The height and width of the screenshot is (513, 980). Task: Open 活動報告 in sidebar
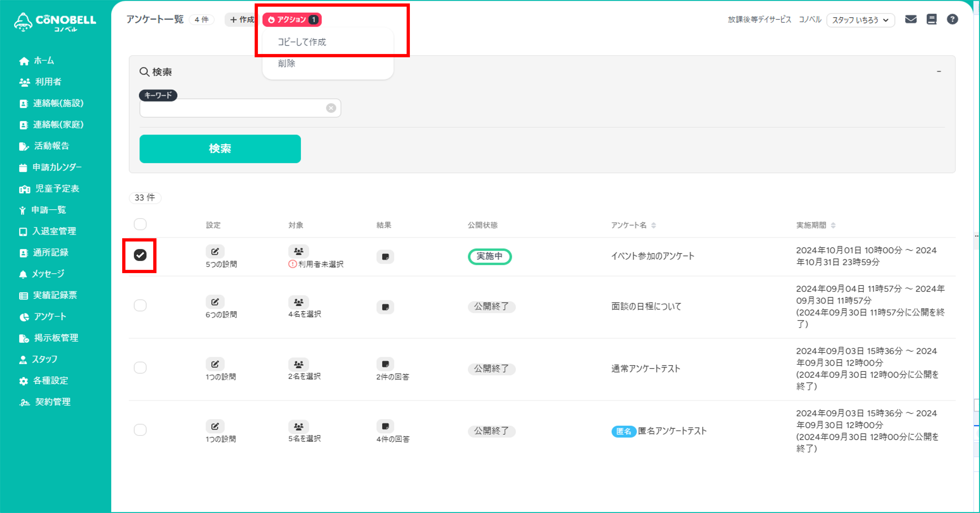(44, 146)
